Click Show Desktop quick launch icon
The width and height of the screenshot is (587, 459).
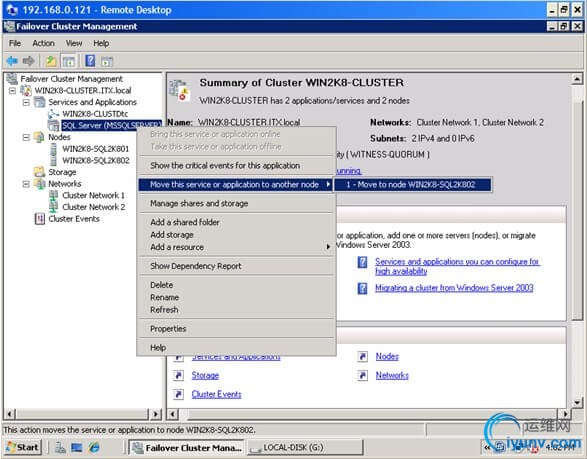(x=77, y=447)
